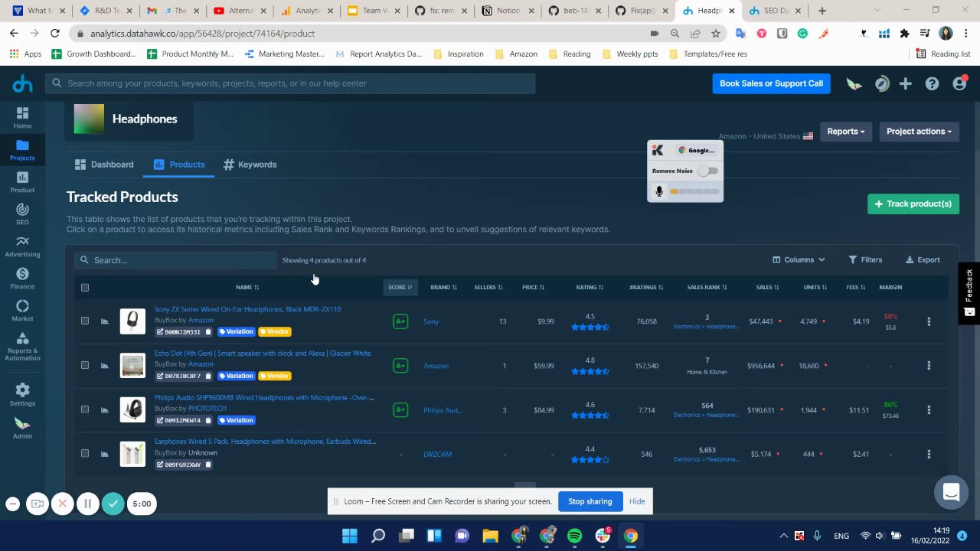Image resolution: width=980 pixels, height=551 pixels.
Task: Switch to the Notion browser tab
Action: pos(508,11)
